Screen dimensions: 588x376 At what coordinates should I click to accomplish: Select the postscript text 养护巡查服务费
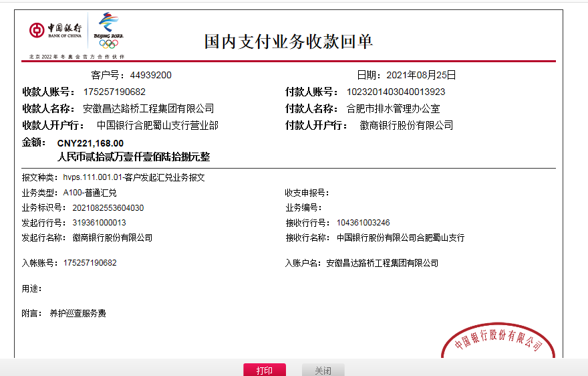pos(78,313)
